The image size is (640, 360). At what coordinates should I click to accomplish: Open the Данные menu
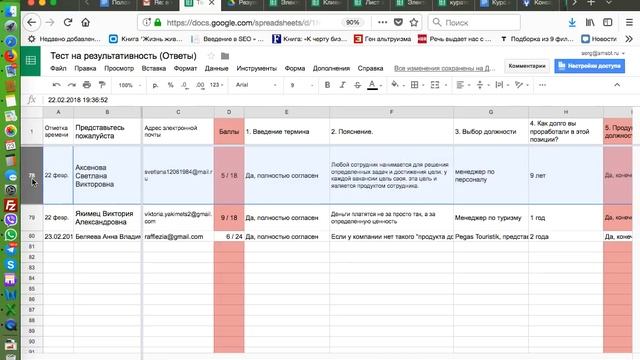[x=216, y=68]
